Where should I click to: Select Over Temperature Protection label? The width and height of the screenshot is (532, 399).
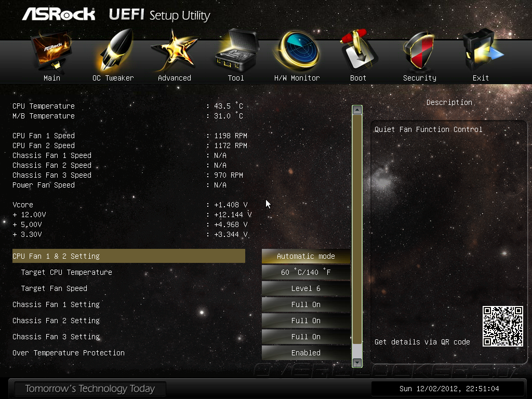point(69,353)
